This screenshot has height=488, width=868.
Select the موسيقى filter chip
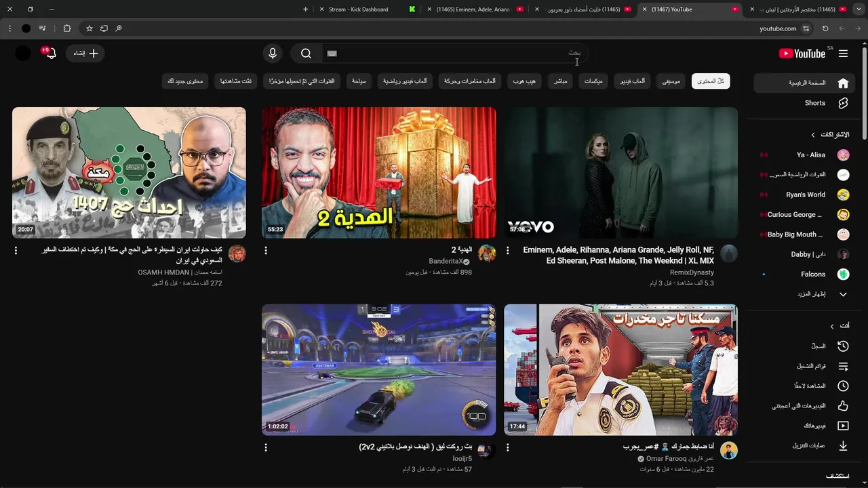[x=671, y=81]
